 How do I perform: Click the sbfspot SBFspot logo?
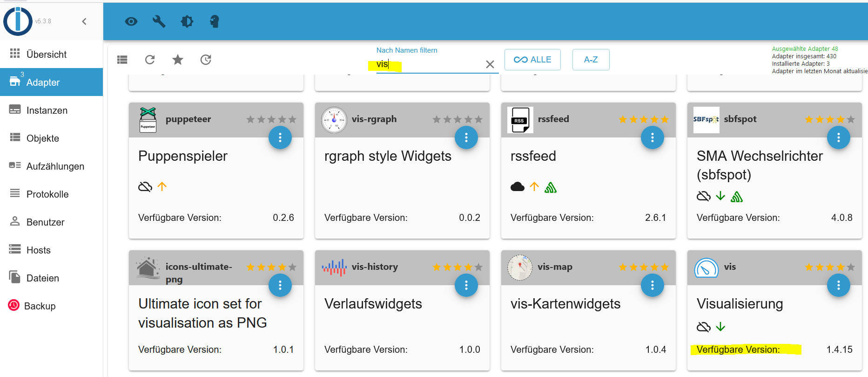click(x=707, y=120)
